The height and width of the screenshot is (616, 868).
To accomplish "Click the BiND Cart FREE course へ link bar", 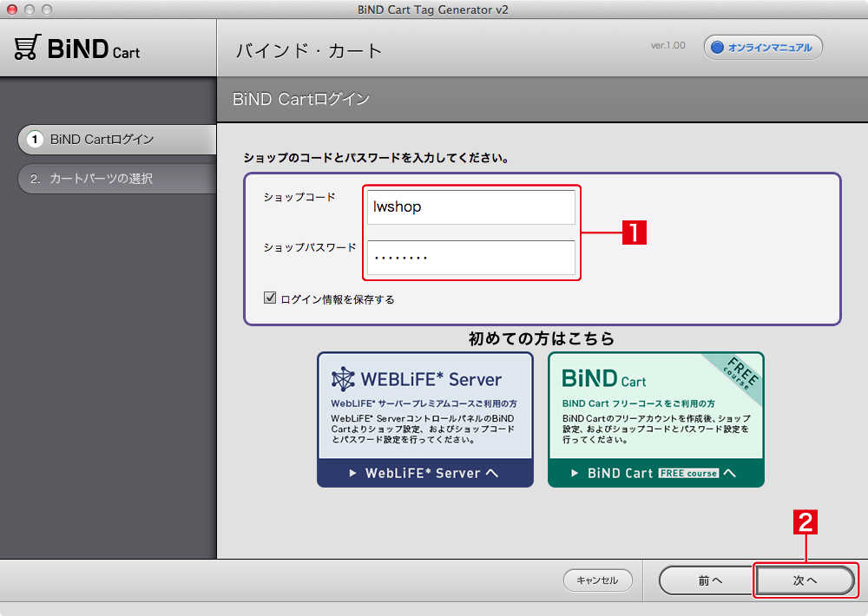I will pyautogui.click(x=656, y=473).
